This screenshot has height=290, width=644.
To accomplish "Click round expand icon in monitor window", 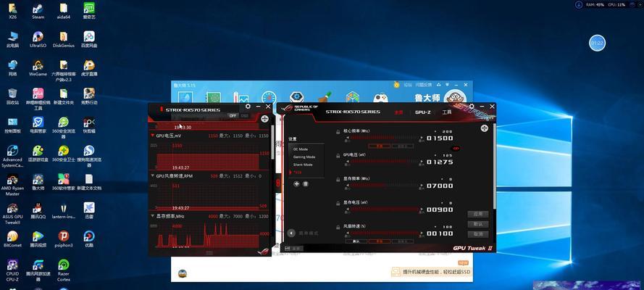I will (265, 119).
